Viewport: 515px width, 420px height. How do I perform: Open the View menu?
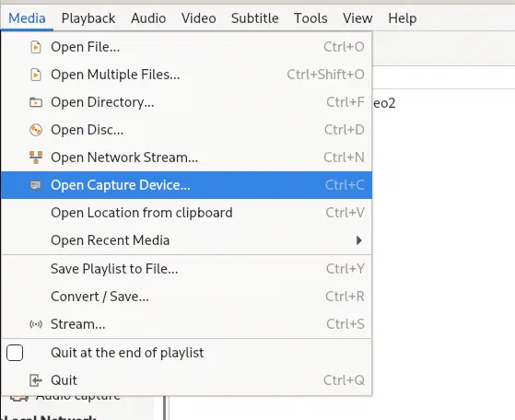click(x=357, y=18)
